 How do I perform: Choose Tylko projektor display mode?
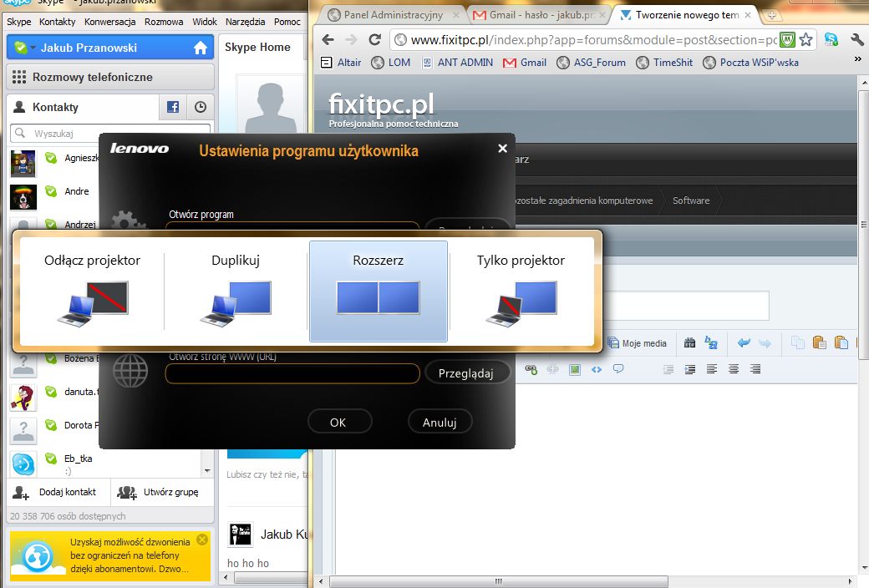pyautogui.click(x=521, y=291)
